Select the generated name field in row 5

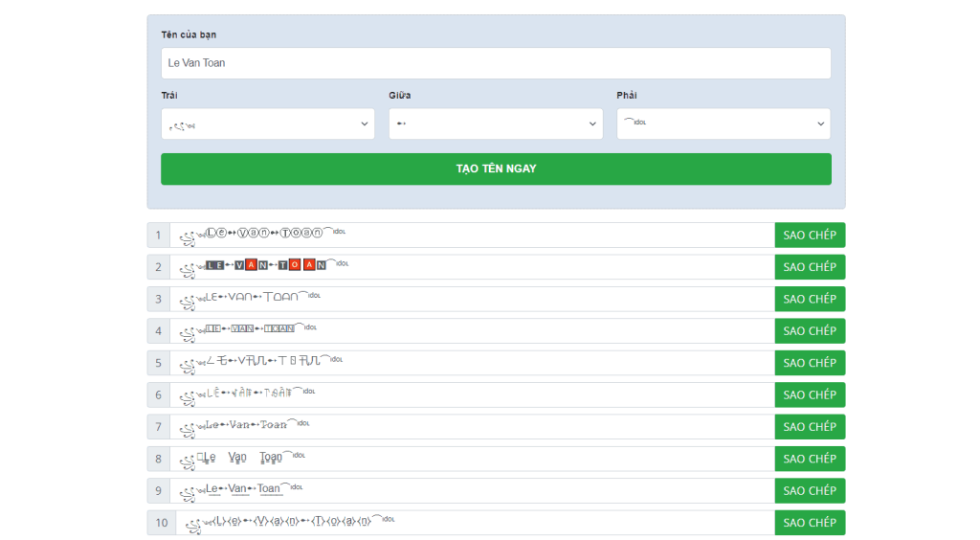click(x=472, y=363)
